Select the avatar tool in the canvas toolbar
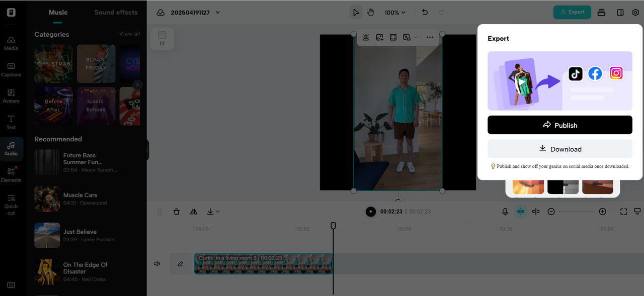The height and width of the screenshot is (296, 644). (x=366, y=37)
